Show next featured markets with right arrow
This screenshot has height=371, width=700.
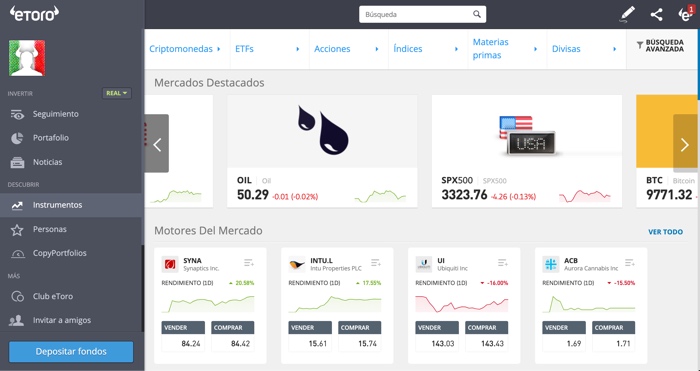tap(685, 144)
